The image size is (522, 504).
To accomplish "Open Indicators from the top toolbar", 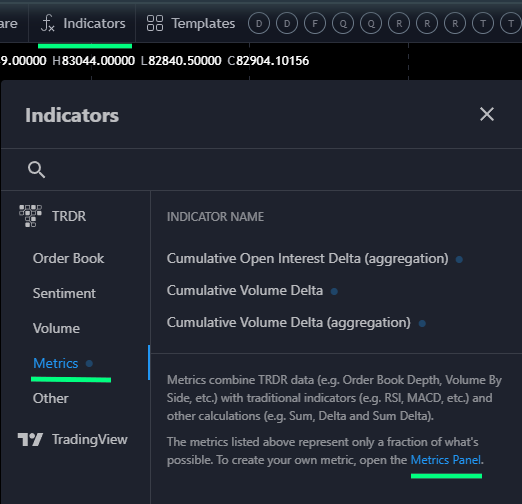I will tap(82, 23).
